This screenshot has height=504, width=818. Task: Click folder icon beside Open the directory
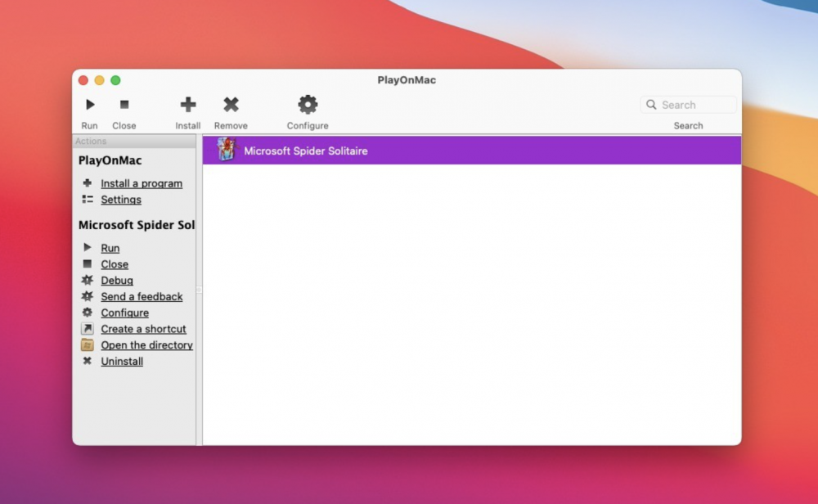88,345
